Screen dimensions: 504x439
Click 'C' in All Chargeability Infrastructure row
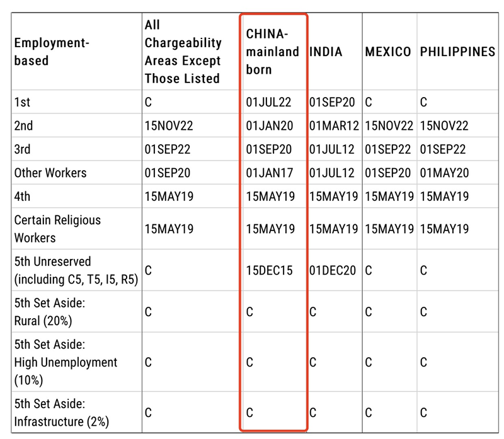(x=148, y=413)
